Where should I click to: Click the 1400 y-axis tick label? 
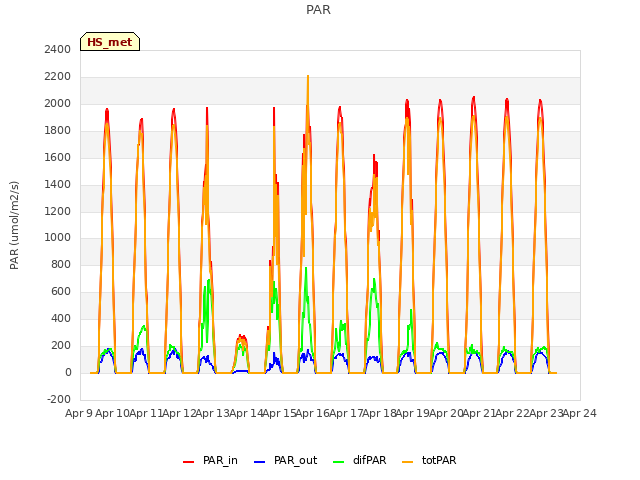point(58,184)
